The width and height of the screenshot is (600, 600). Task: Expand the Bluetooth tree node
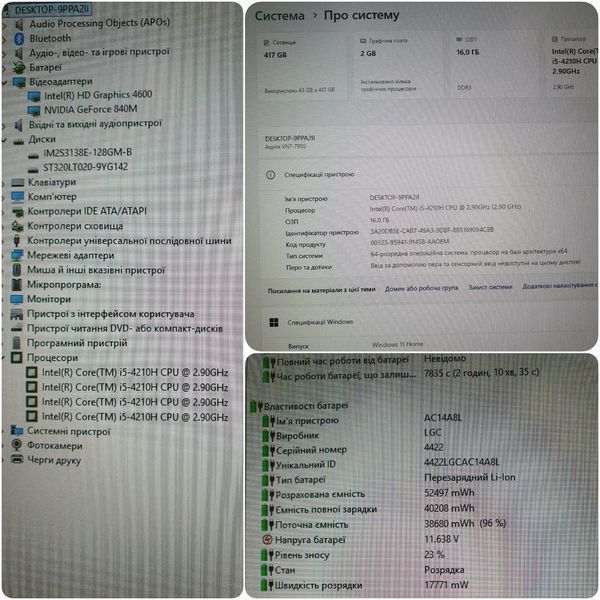(5, 39)
